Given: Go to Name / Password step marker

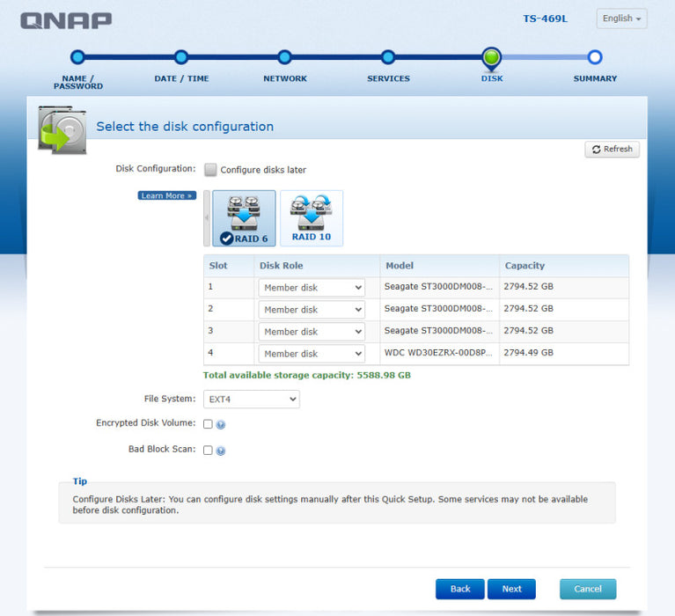Looking at the screenshot, I should point(78,57).
